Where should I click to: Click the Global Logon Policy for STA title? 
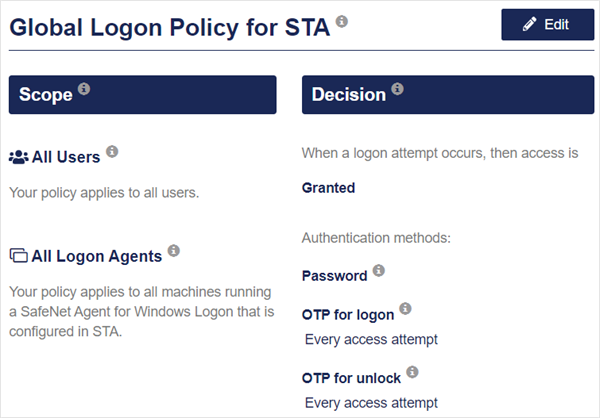pyautogui.click(x=169, y=27)
